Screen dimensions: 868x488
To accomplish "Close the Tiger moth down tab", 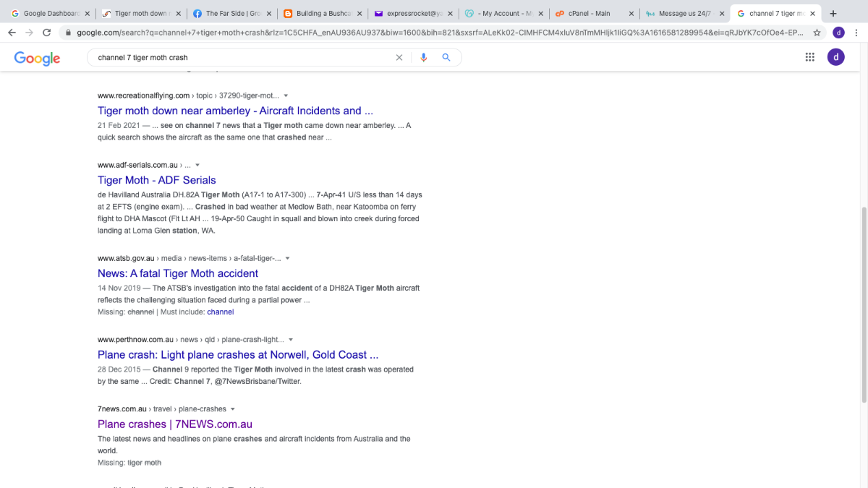I will pos(178,14).
